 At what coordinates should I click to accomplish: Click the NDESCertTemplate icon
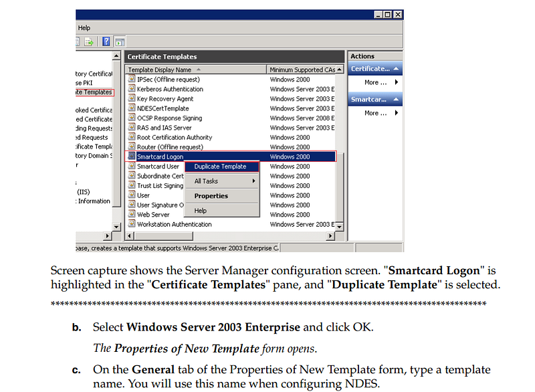132,108
